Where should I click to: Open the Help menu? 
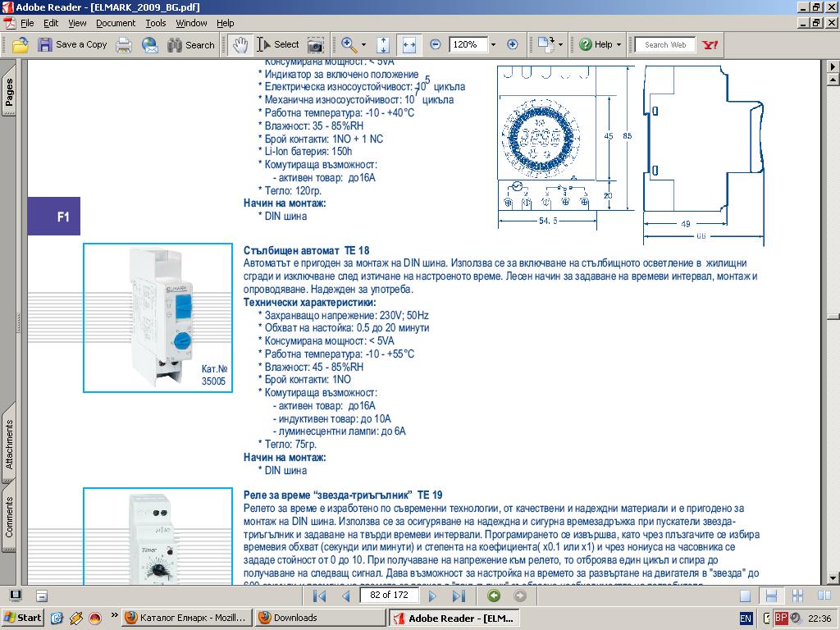(x=225, y=23)
